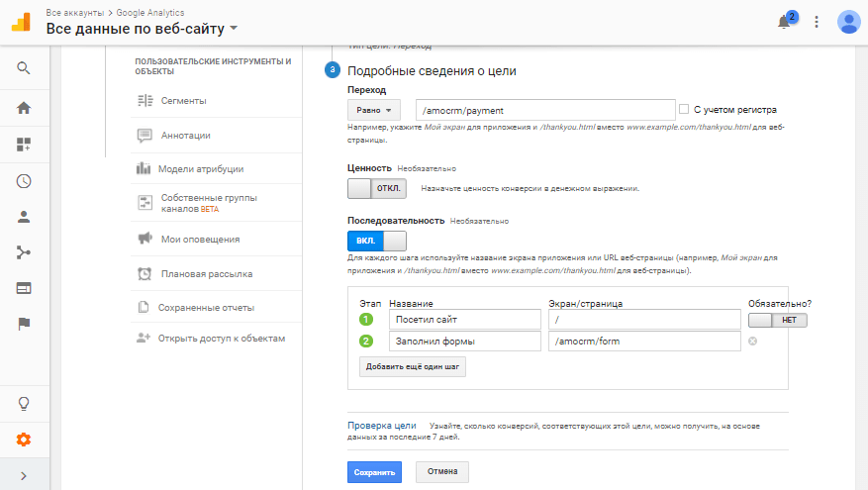
Task: Open notifications bell icon
Action: click(784, 22)
